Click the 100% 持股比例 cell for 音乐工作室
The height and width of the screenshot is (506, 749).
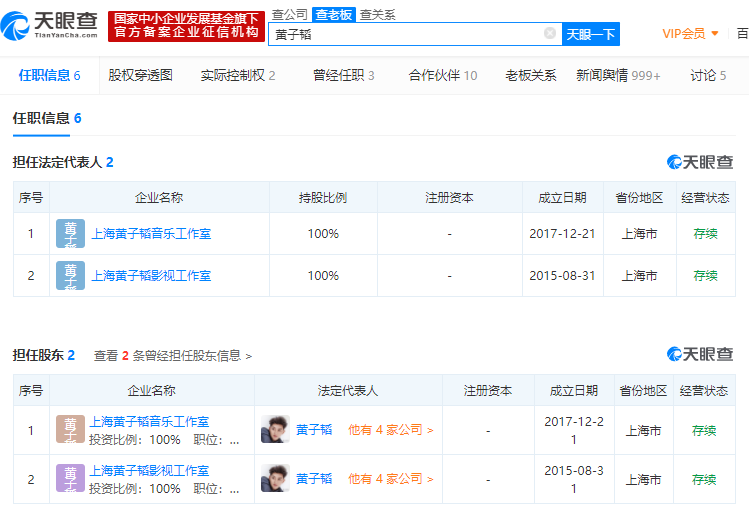coord(323,234)
